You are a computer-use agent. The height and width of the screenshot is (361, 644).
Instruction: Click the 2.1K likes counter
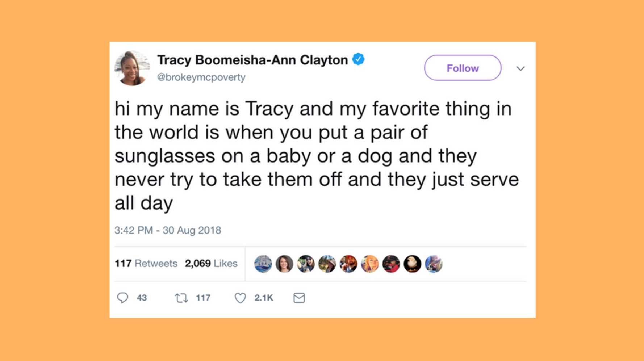pos(264,298)
